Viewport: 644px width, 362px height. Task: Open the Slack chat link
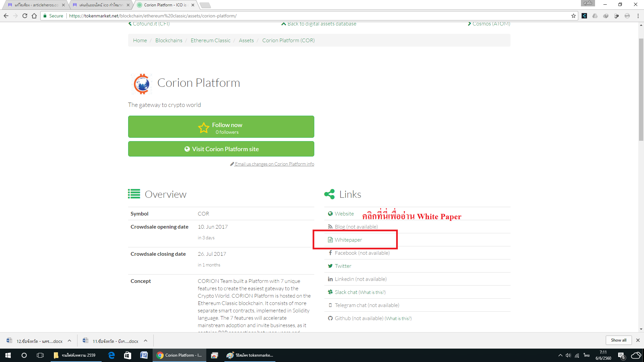point(346,292)
